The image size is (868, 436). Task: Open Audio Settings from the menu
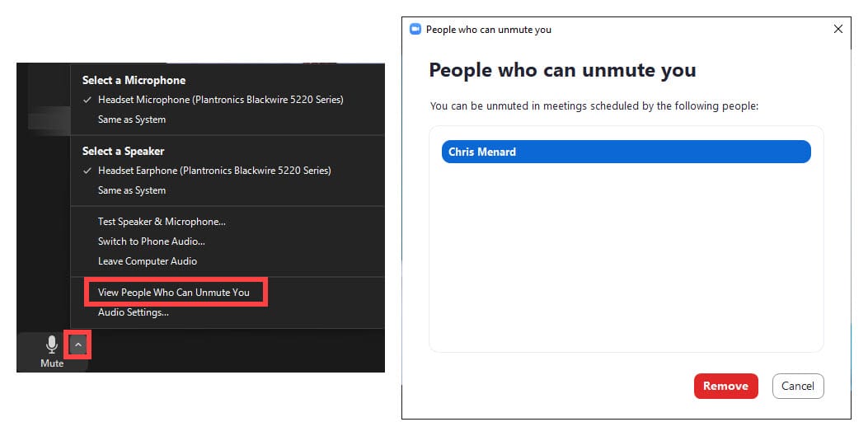(x=134, y=312)
